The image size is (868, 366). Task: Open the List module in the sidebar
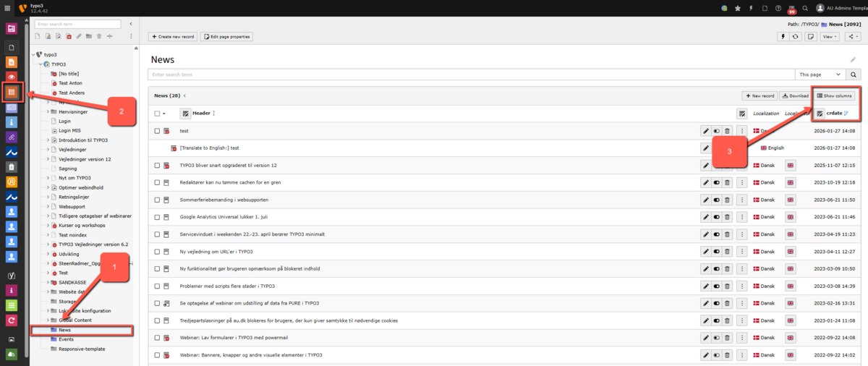[x=11, y=93]
